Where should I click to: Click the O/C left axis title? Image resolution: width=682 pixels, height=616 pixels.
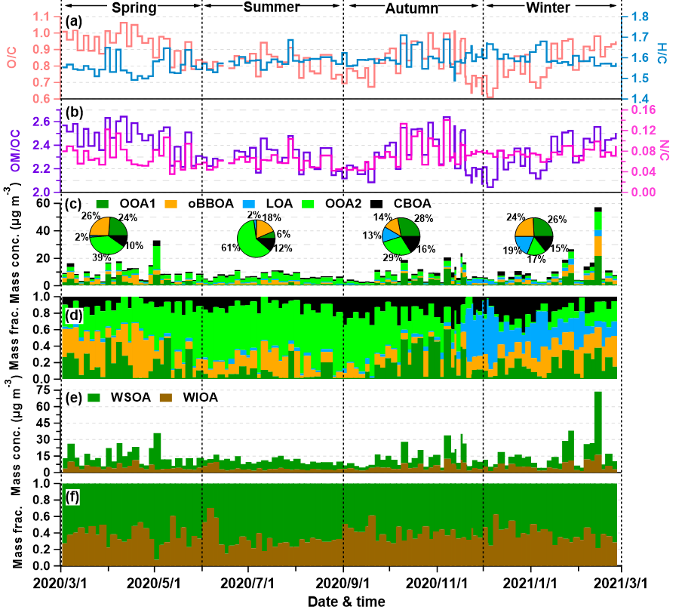(11, 57)
